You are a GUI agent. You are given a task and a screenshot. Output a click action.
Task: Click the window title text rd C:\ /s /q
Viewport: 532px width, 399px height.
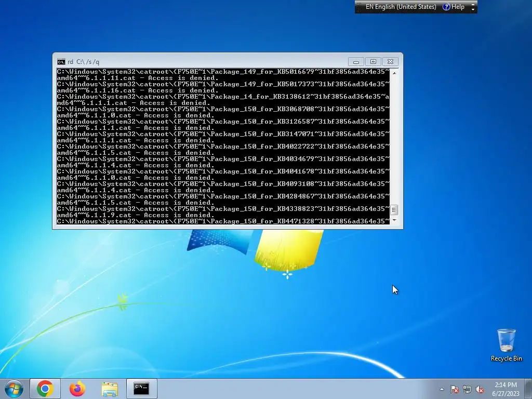coord(83,62)
